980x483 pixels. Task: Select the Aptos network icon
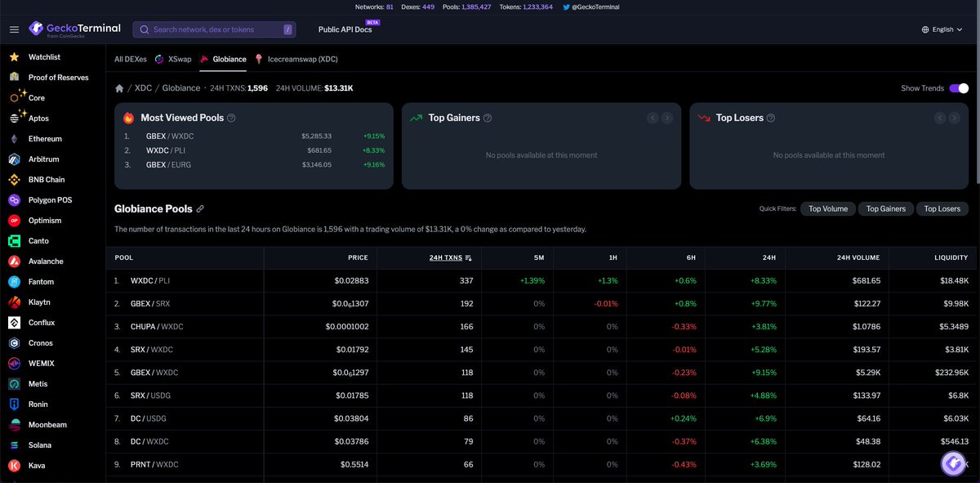pyautogui.click(x=14, y=118)
